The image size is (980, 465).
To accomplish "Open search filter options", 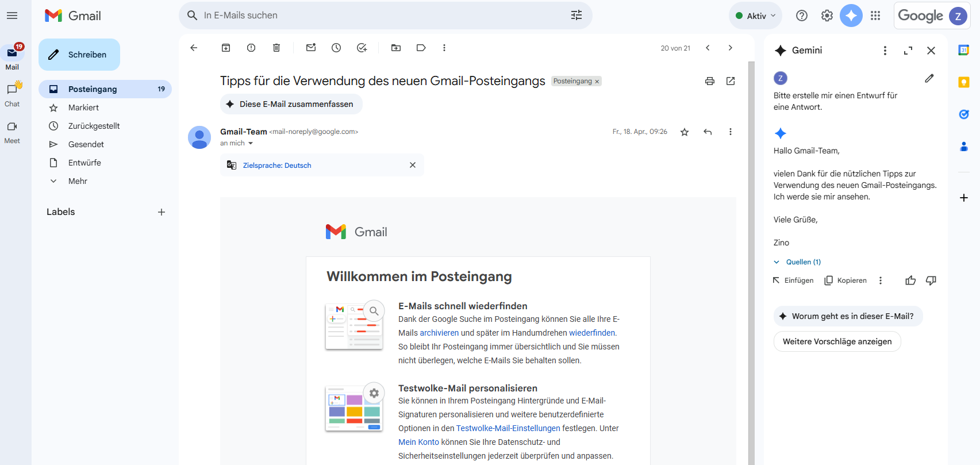I will point(577,16).
